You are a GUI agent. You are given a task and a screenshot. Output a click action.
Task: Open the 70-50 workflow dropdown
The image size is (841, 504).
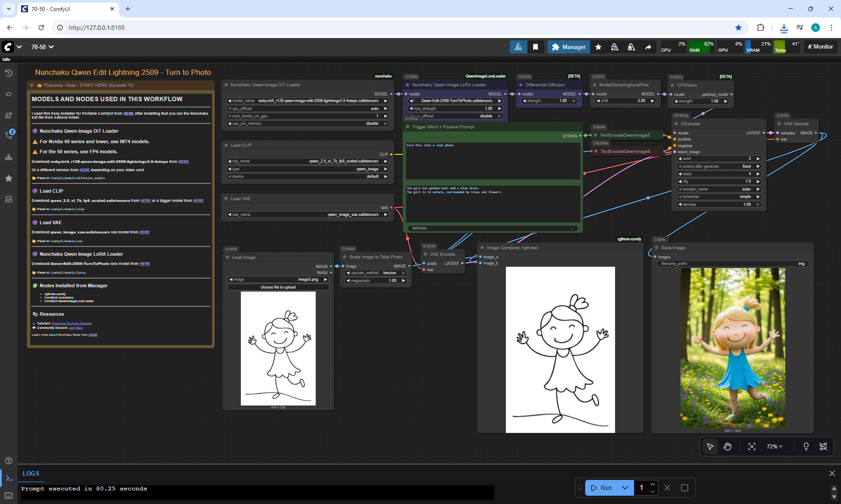pos(42,47)
